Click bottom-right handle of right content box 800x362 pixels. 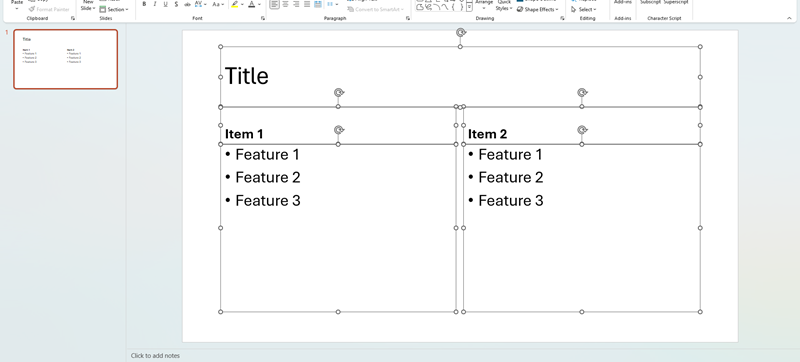point(700,312)
